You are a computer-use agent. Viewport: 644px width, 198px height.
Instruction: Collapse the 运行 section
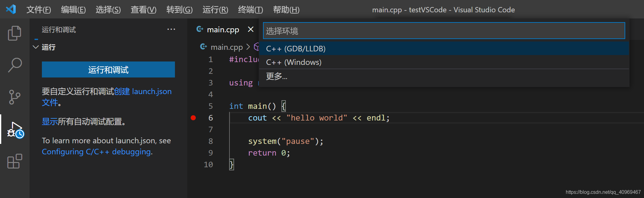pos(36,47)
